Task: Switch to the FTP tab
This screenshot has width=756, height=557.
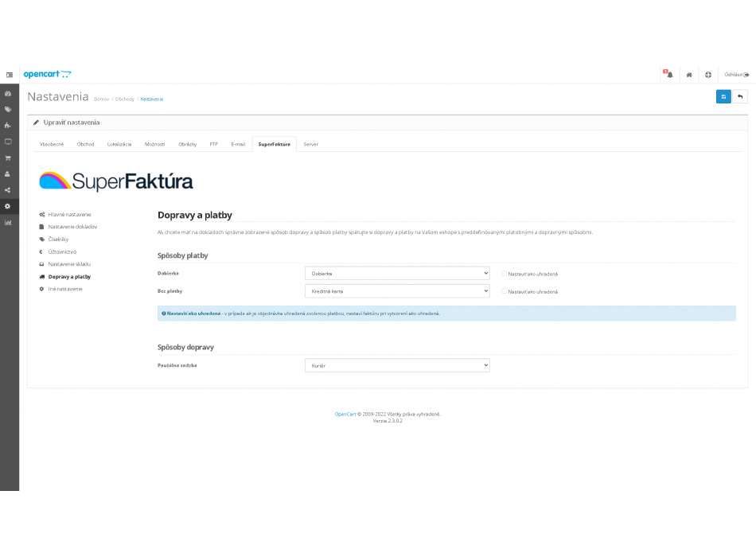Action: pyautogui.click(x=213, y=144)
